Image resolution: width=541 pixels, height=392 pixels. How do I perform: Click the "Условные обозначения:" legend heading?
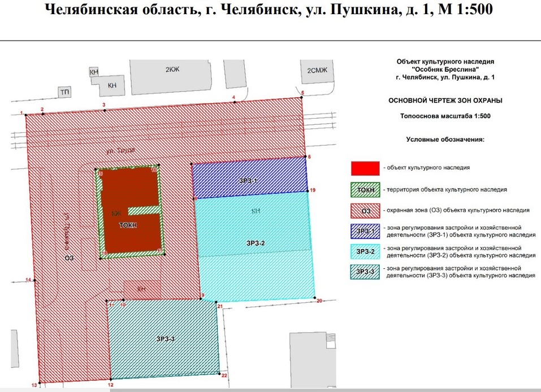click(445, 138)
